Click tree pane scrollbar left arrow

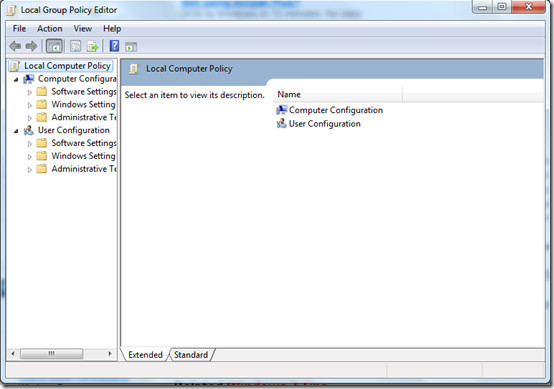point(13,354)
